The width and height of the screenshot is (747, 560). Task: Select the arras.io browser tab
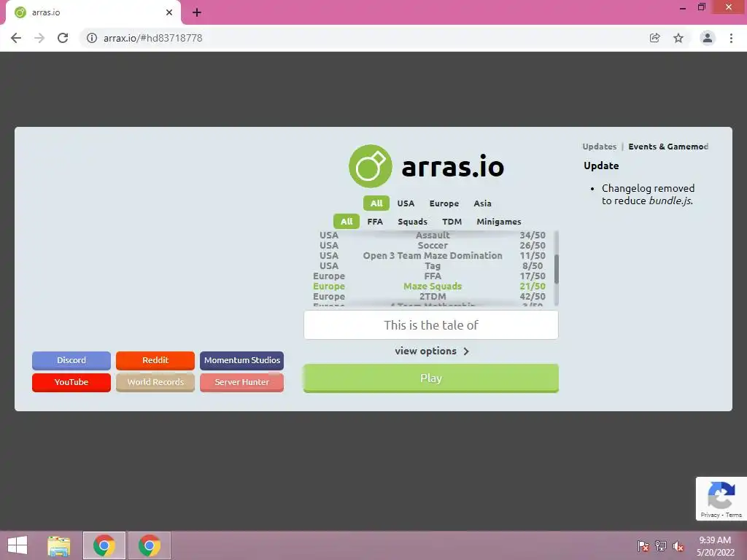[x=93, y=12]
